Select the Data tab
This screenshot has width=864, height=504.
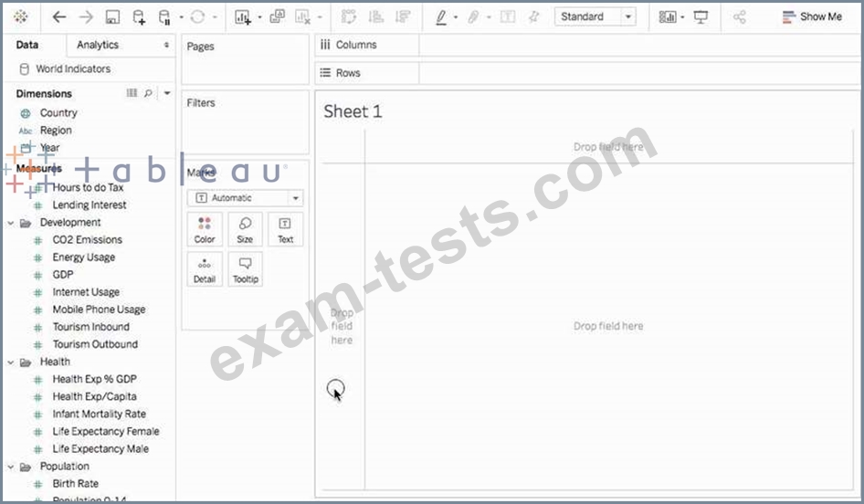(27, 45)
